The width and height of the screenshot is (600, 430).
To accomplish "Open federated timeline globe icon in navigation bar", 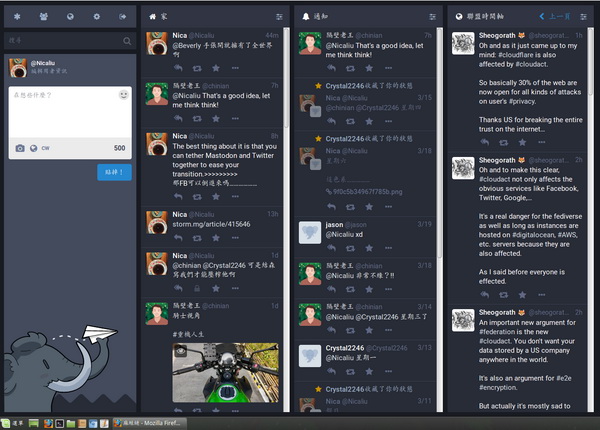I will [70, 16].
